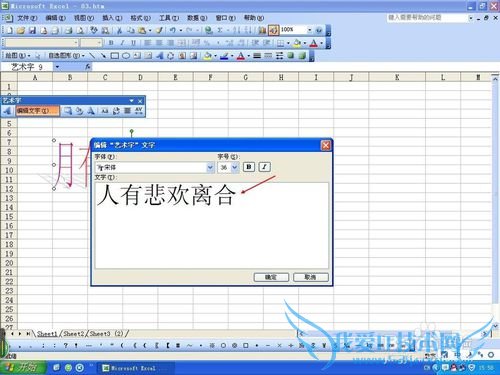Click the Line Style icon in the Drawing toolbar
This screenshot has height=375, width=500.
pyautogui.click(x=257, y=56)
